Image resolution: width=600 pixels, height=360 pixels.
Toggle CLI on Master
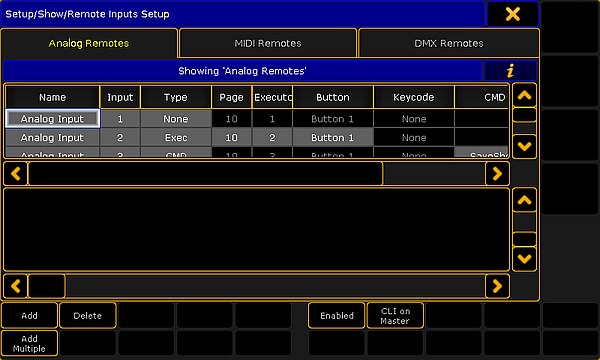(395, 316)
